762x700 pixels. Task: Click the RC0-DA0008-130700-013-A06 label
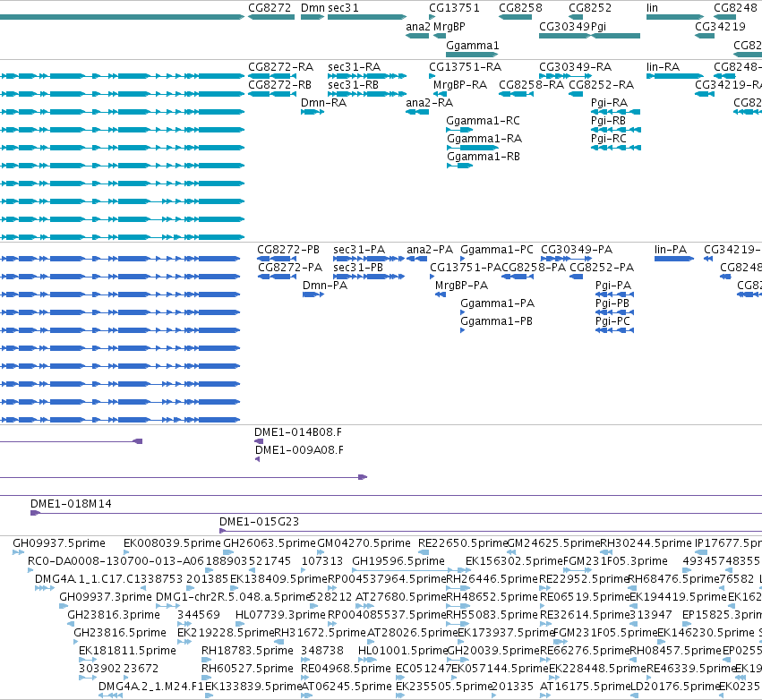tap(116, 561)
